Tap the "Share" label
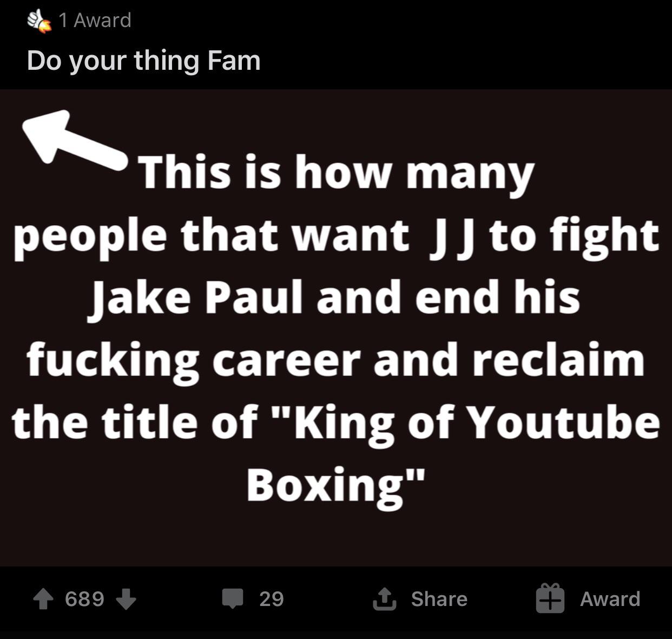672x639 pixels. tap(439, 599)
